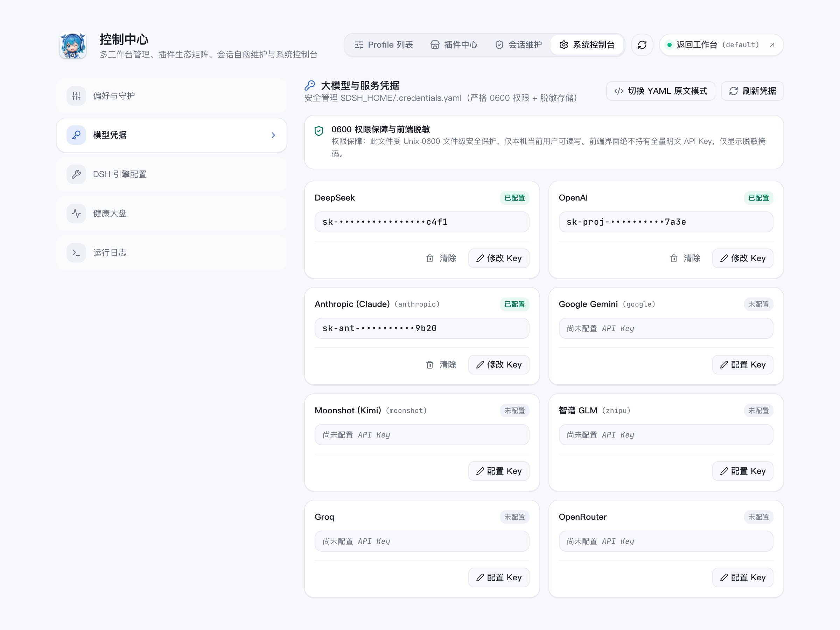Click trash icon in OpenAI card
The width and height of the screenshot is (840, 630).
coord(674,259)
